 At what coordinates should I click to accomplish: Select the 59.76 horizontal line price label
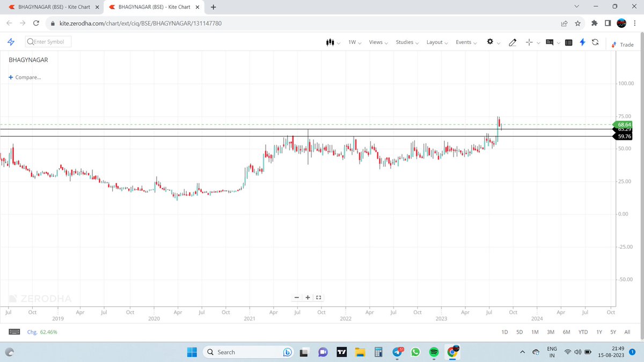(623, 136)
